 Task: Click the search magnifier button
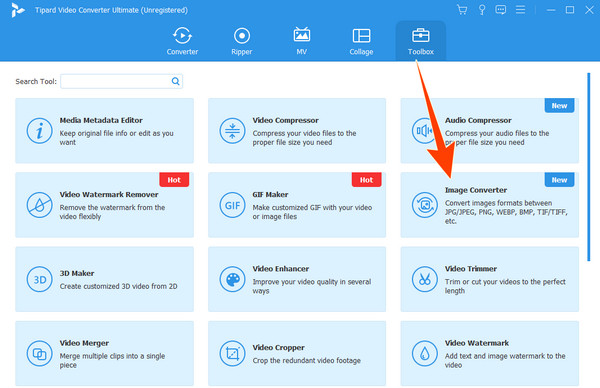[x=175, y=81]
